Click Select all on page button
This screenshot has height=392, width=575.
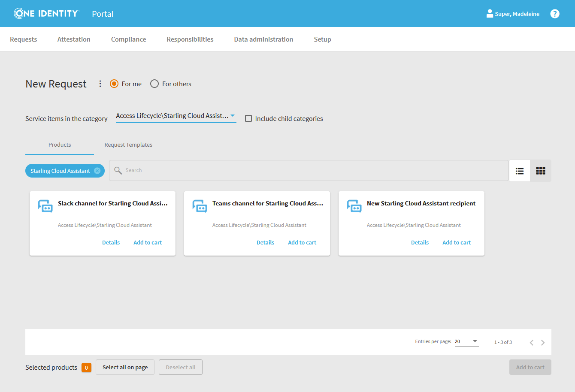coord(125,367)
